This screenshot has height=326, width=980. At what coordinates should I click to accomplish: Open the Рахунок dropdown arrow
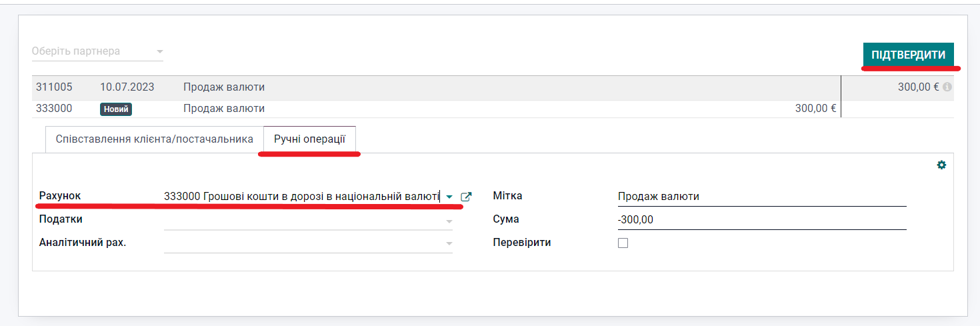click(449, 197)
